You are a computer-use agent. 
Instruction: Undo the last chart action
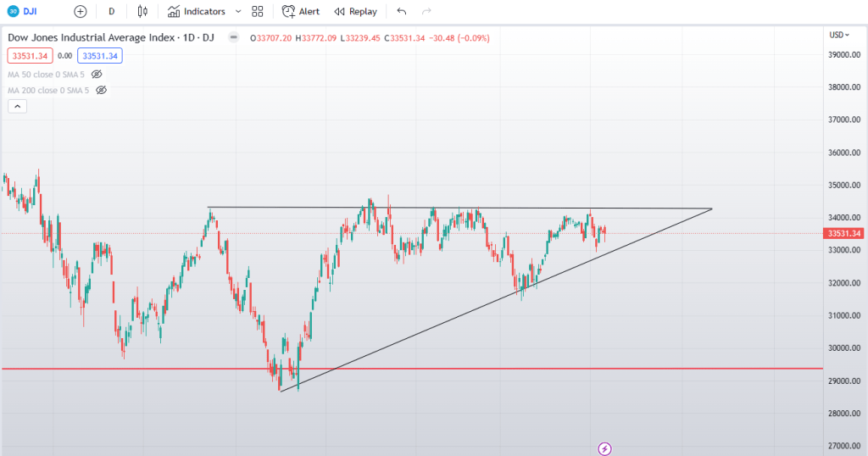[x=401, y=12]
